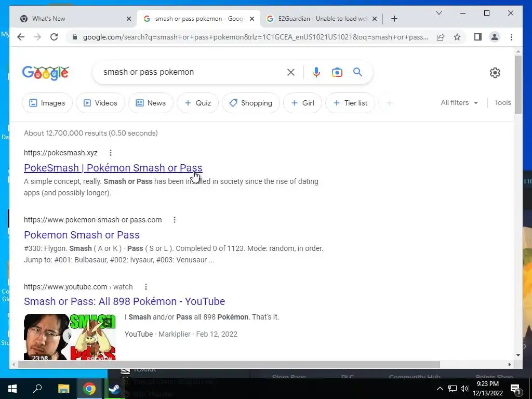Open the search Tools option

click(x=502, y=102)
